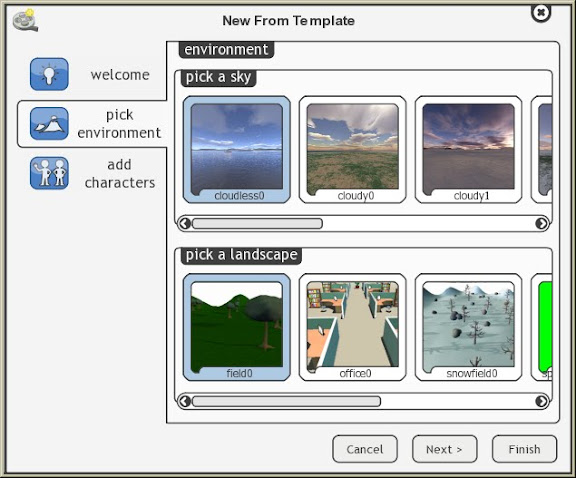576x478 pixels.
Task: Click the add characters people icon
Action: 49,173
